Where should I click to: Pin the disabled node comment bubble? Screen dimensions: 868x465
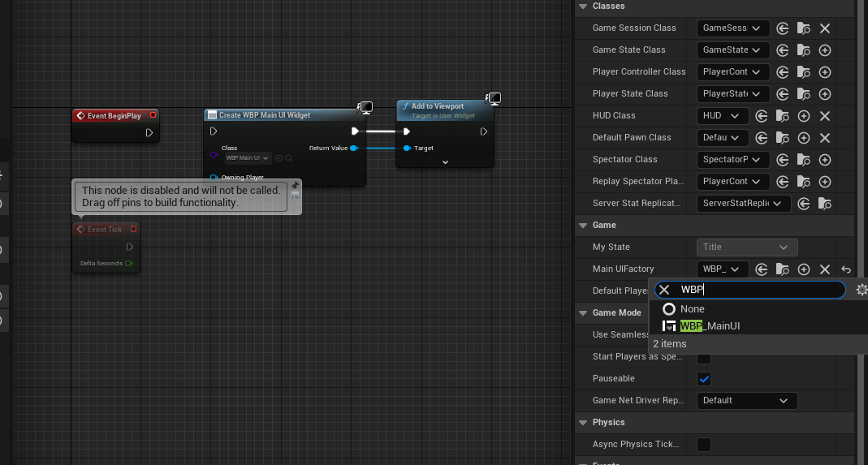pyautogui.click(x=295, y=185)
